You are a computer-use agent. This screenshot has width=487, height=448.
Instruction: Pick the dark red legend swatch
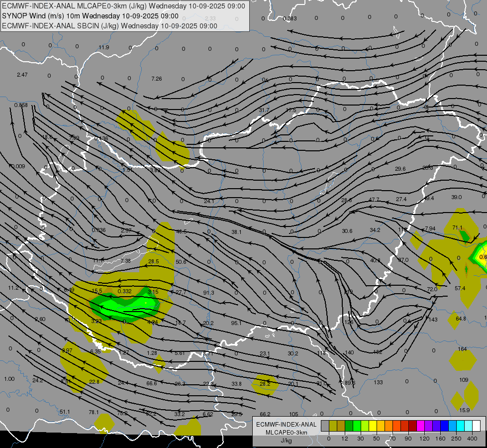412,426
